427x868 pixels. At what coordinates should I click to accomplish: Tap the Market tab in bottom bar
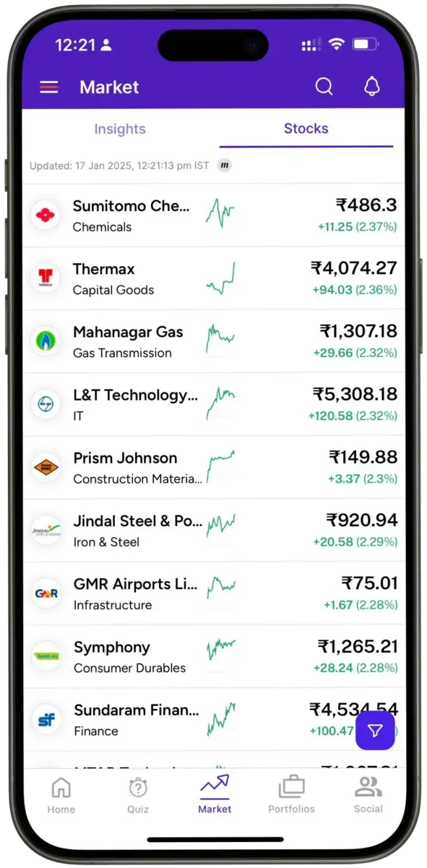215,795
